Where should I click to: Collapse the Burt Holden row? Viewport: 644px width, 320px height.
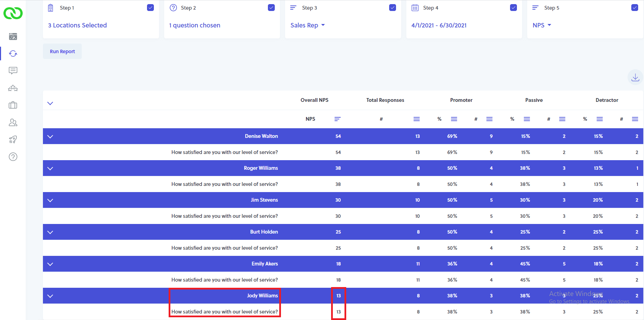coord(50,232)
